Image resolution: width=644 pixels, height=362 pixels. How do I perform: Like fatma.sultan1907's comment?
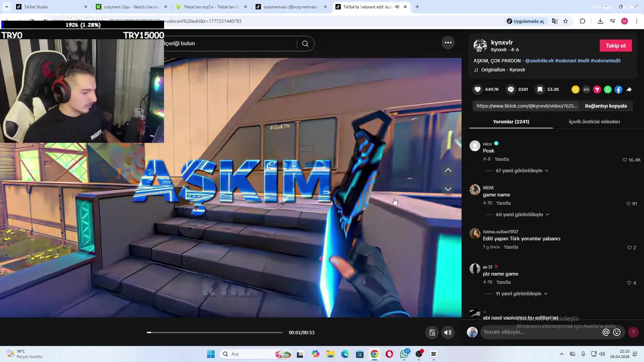pyautogui.click(x=629, y=247)
